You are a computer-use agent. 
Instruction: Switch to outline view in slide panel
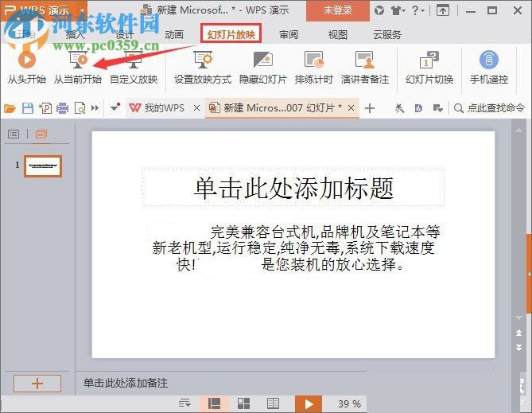14,134
